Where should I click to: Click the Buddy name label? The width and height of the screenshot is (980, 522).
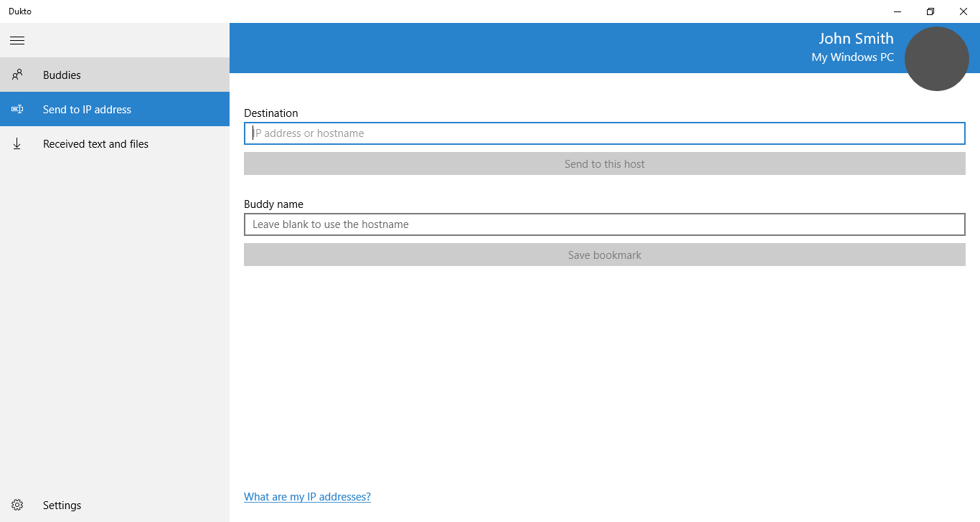[x=273, y=204]
